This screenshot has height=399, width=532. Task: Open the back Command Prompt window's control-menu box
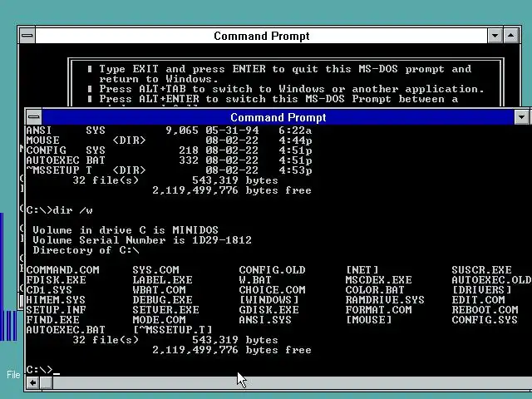pos(27,36)
